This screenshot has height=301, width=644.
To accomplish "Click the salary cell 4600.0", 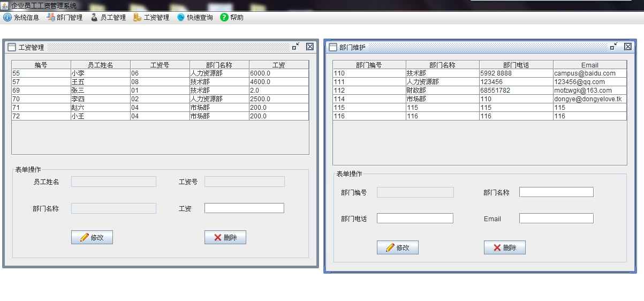I will tap(279, 82).
